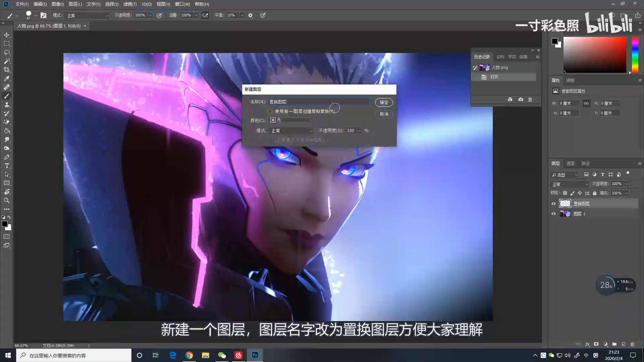Open the 图层 menu
The height and width of the screenshot is (362, 644).
[75, 4]
